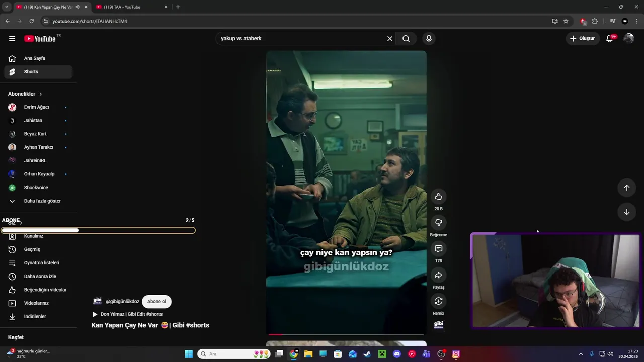Open the @gibigünlükdoz channel link
The width and height of the screenshot is (644, 362).
(122, 302)
